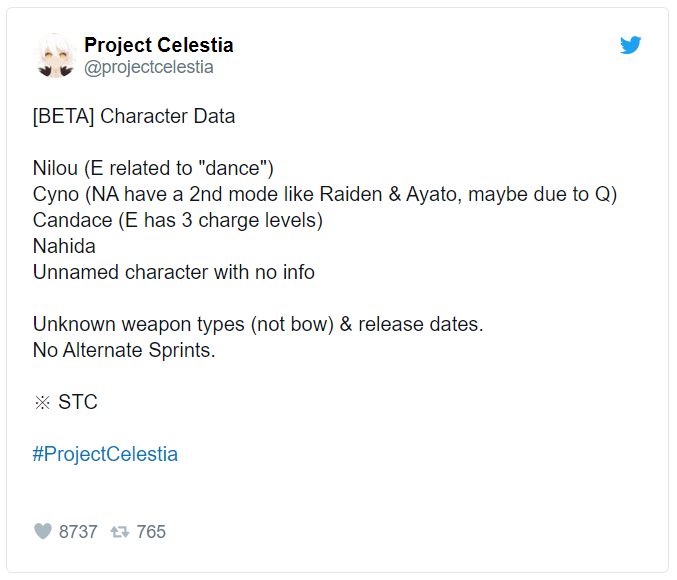Viewport: 677px width, 580px height.
Task: Click the "STC" text
Action: (x=77, y=402)
